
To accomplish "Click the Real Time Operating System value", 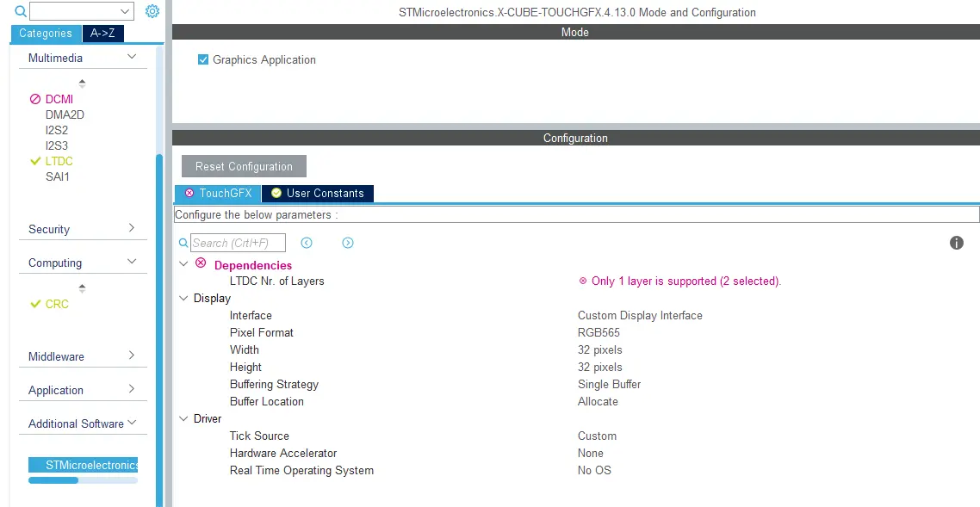I will 594,470.
